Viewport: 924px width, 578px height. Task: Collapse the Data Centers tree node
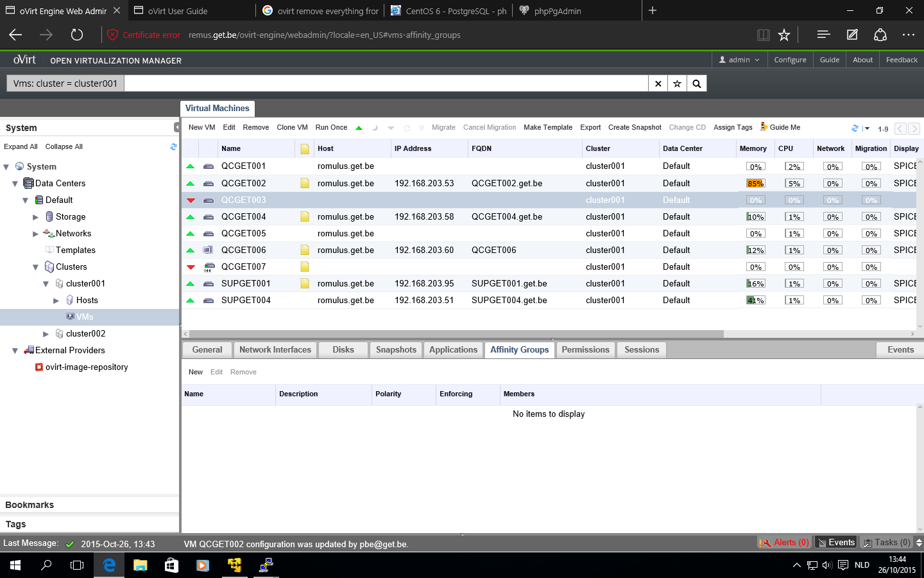(x=15, y=184)
